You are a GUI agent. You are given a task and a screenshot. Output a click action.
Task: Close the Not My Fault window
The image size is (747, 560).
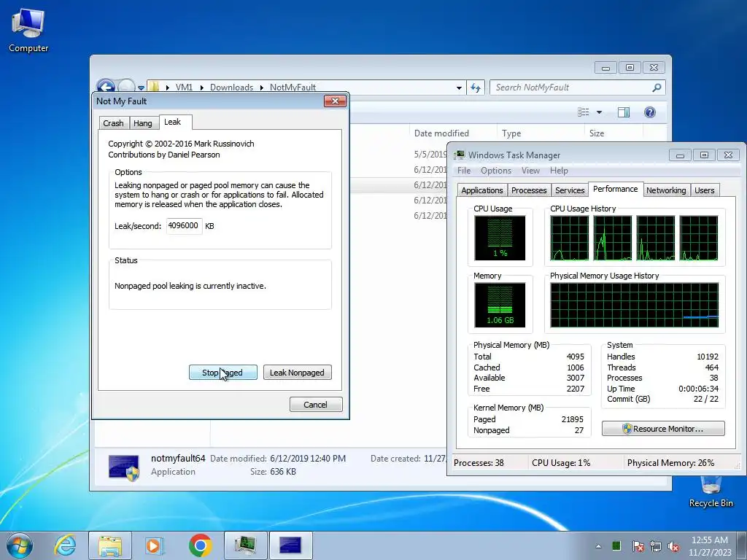click(x=335, y=101)
